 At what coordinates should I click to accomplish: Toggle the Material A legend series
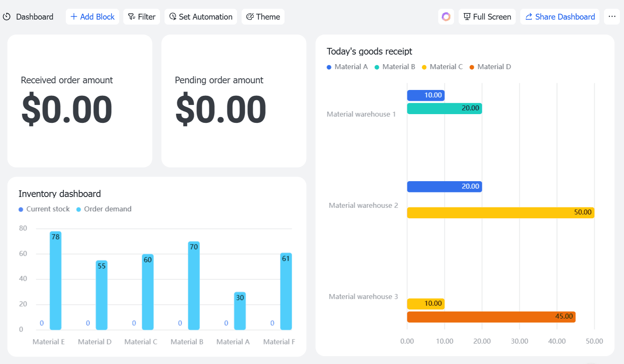click(x=347, y=67)
